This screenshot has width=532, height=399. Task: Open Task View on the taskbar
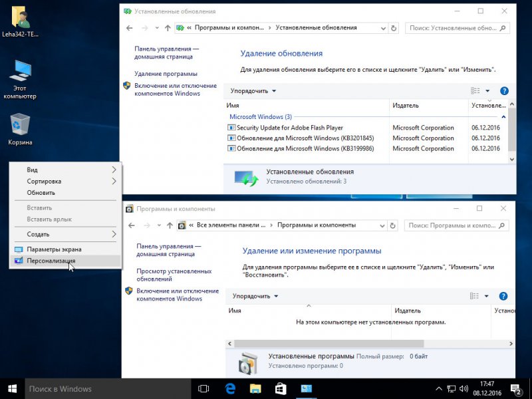tap(203, 389)
